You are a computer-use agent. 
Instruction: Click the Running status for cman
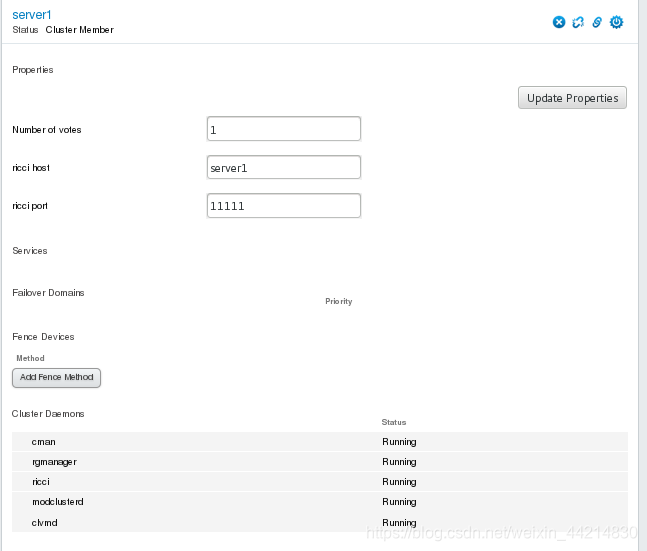[399, 442]
